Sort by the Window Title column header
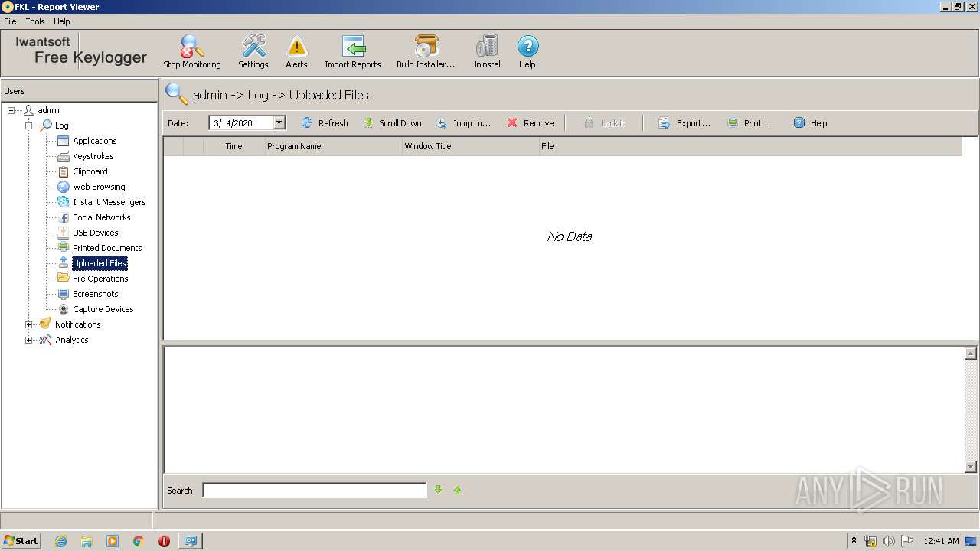 point(471,146)
